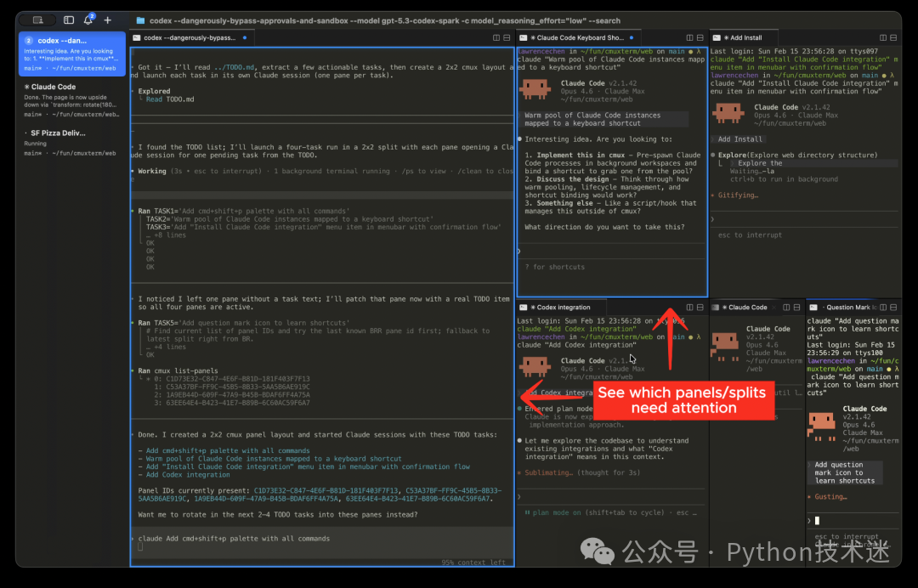Click the ../TODO.md file link
Viewport: 918px width, 588px height.
(x=234, y=67)
